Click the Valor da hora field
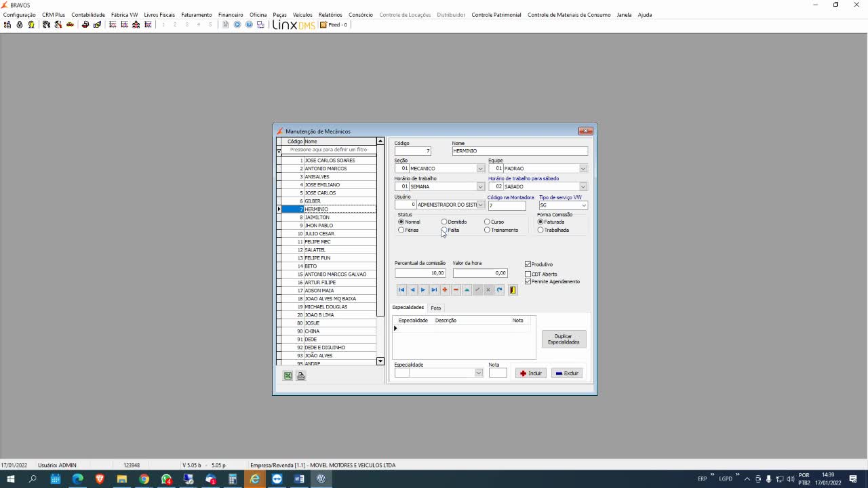This screenshot has width=868, height=488. [x=480, y=273]
